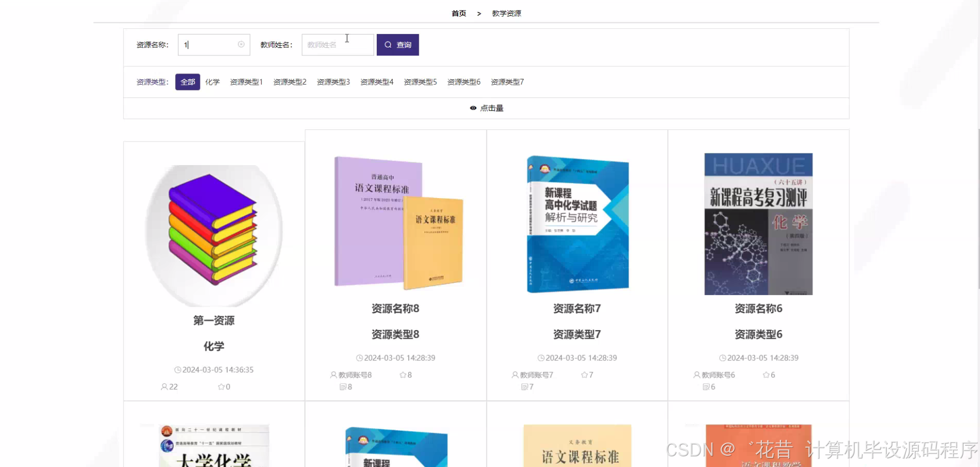
Task: Click the 化学 type label on 第一资源 card
Action: [214, 346]
